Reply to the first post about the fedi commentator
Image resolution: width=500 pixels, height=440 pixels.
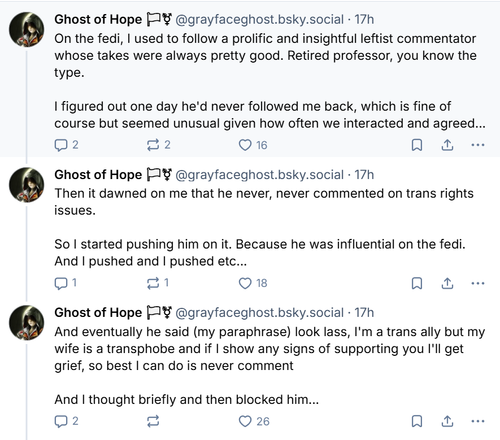66,145
